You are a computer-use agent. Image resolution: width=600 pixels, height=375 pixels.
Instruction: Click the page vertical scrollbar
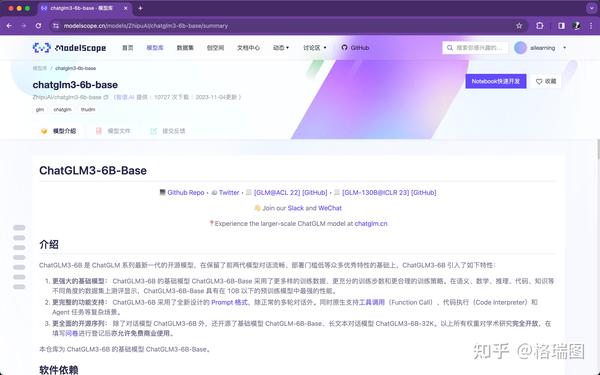598,149
